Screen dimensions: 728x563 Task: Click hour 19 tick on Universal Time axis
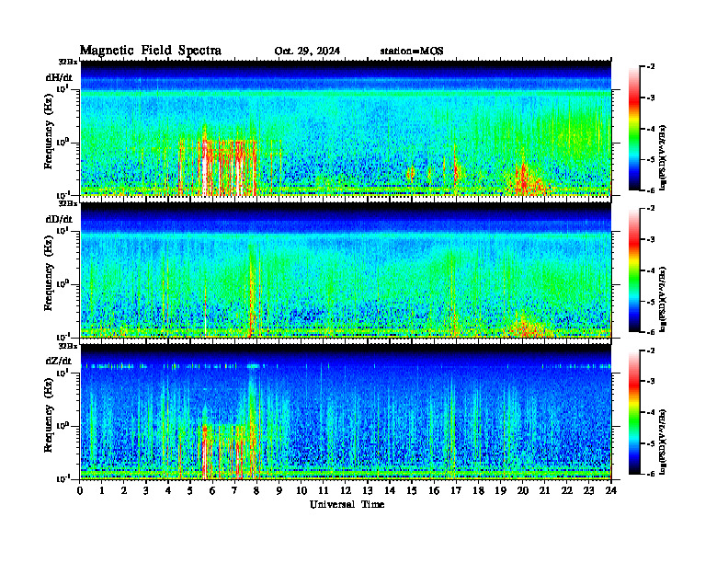point(500,491)
